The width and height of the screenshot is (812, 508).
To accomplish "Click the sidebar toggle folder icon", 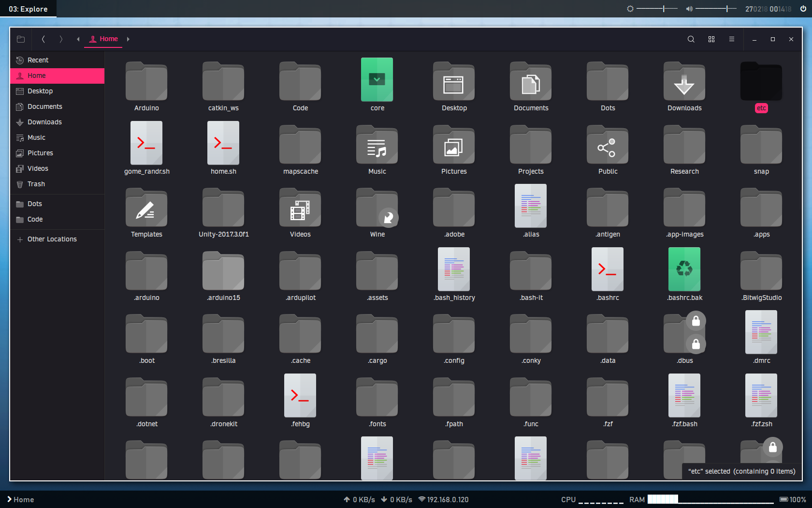I will click(21, 39).
